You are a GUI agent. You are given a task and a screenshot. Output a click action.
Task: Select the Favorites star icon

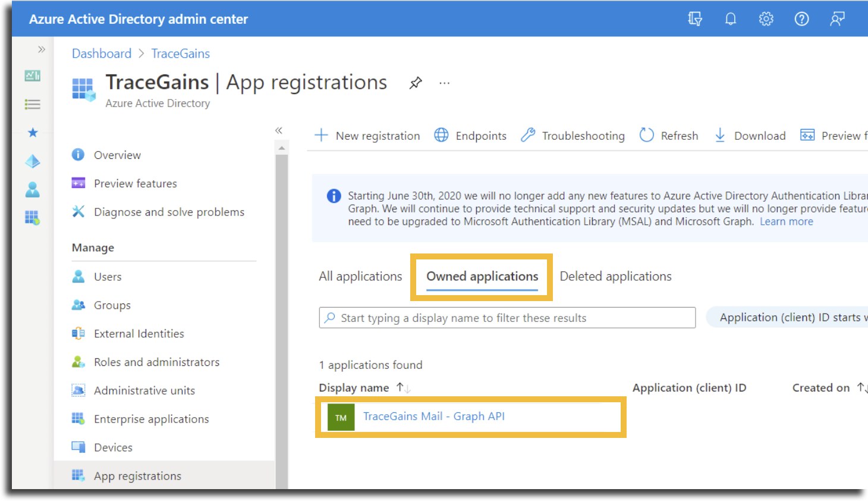coord(33,133)
